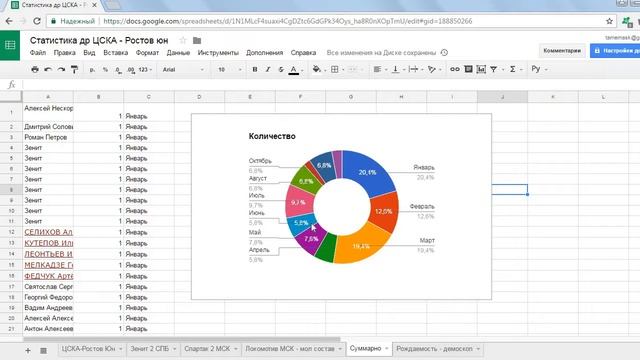Viewport: 640px width, 360px height.
Task: Select the Paint format tool
Action: coord(74,69)
